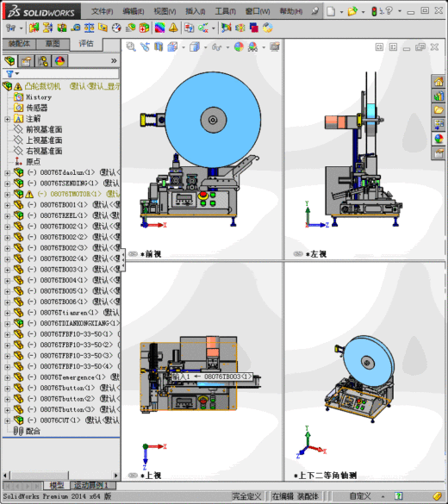Click the Open file folder icon

click(352, 11)
